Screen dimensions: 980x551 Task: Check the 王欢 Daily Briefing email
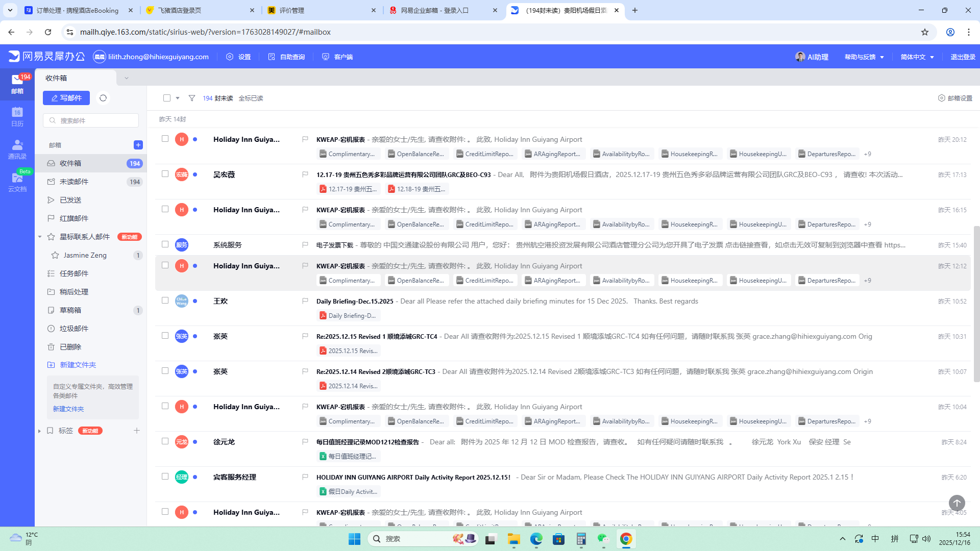[x=165, y=300]
